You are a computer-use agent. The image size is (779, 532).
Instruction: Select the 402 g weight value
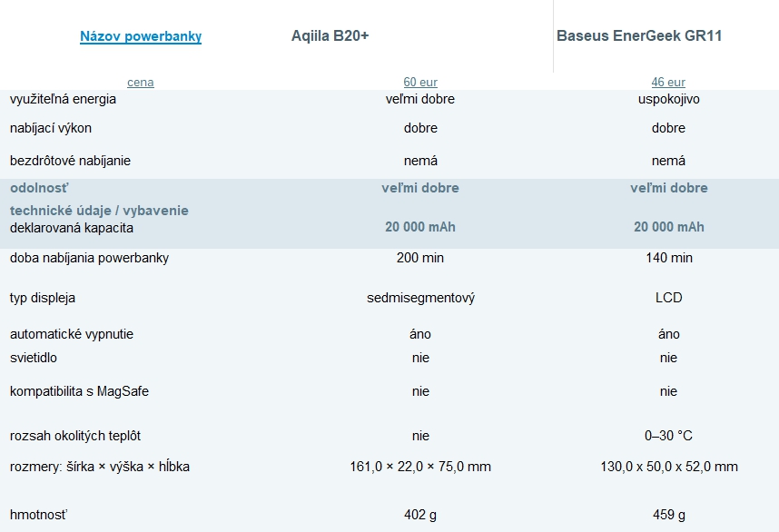pyautogui.click(x=420, y=515)
